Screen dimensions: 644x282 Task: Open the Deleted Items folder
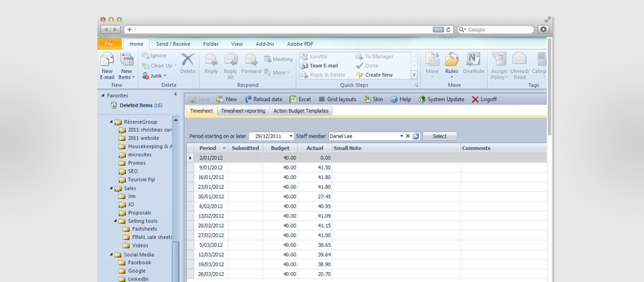pos(137,105)
